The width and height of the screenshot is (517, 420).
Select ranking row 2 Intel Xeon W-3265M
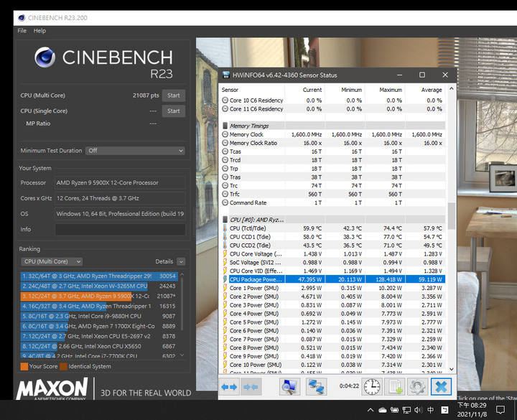tap(99, 286)
